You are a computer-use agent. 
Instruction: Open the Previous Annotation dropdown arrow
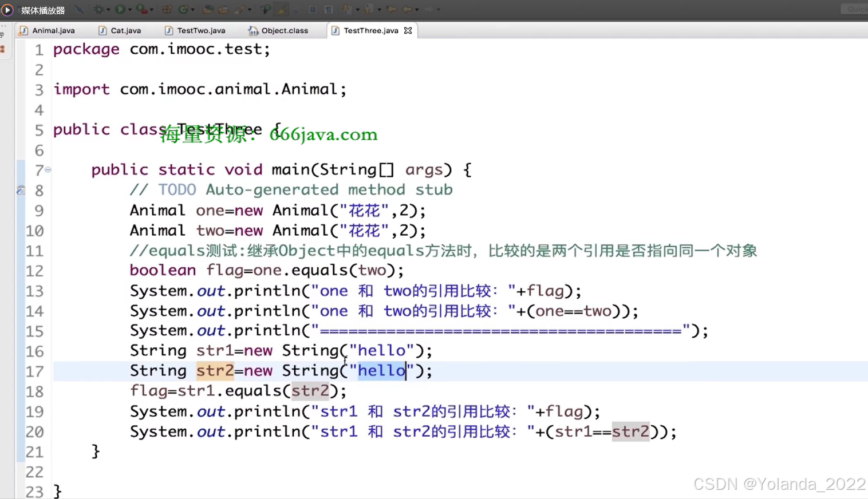click(380, 10)
